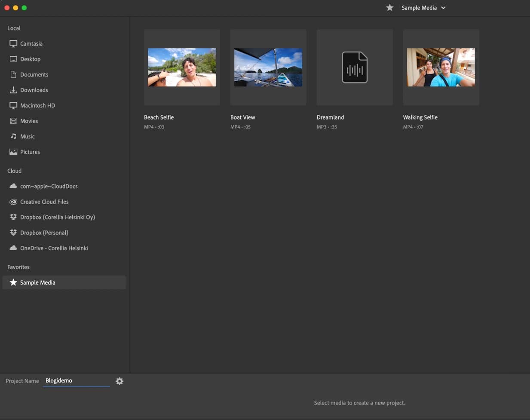The width and height of the screenshot is (530, 420).
Task: Click the 'MP4 • :05' duration text
Action: tap(241, 127)
